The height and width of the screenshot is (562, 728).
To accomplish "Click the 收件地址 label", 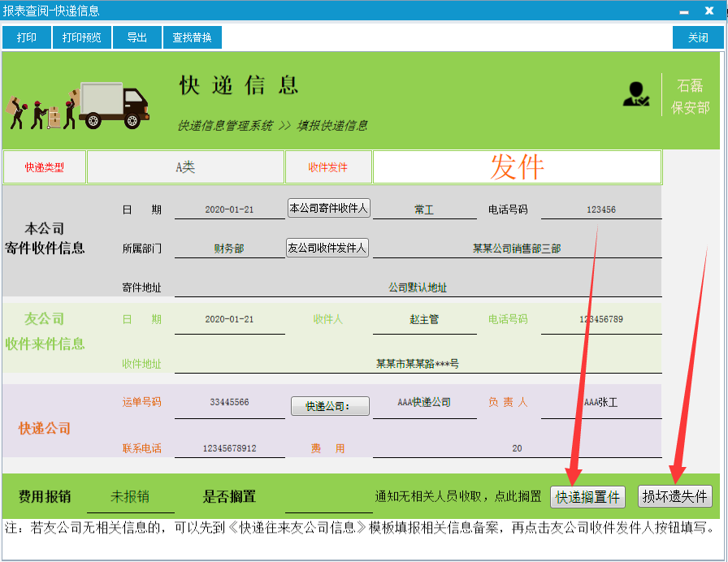I will click(x=141, y=364).
